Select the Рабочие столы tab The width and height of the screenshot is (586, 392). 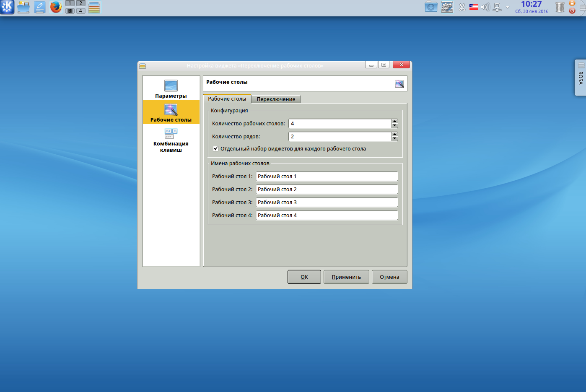pyautogui.click(x=227, y=99)
